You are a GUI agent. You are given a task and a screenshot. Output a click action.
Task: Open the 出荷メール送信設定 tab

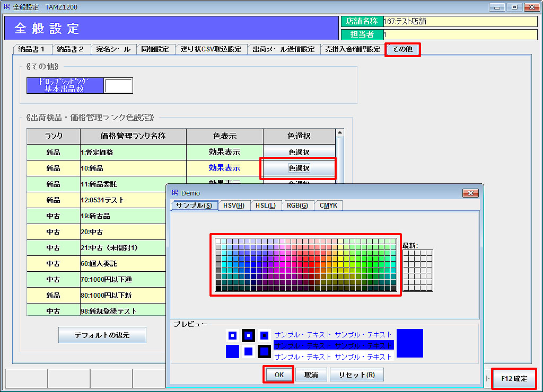[283, 49]
